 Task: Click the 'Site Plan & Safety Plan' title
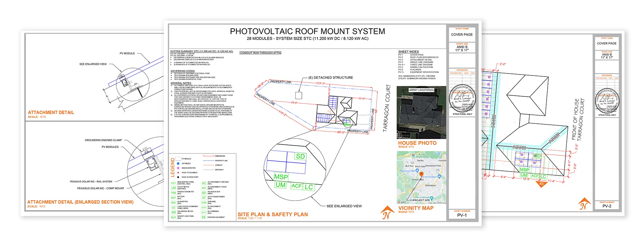[x=273, y=215]
